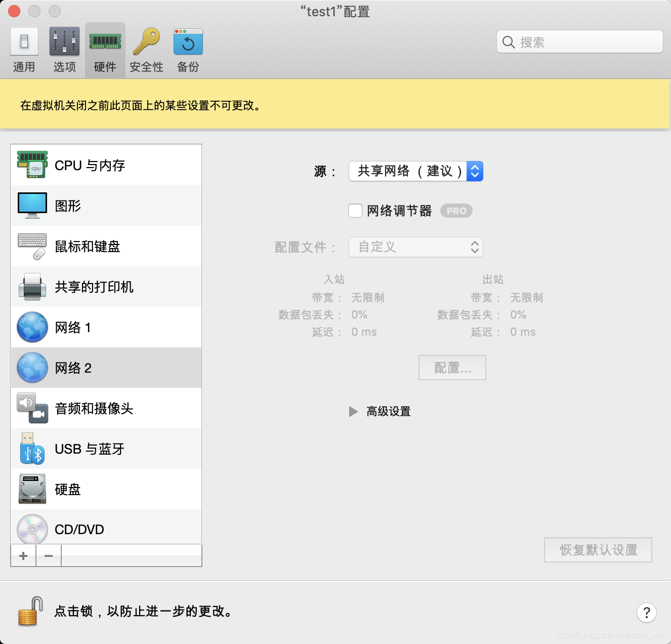Open the 备份 backup icon
This screenshot has width=671, height=644.
[188, 42]
